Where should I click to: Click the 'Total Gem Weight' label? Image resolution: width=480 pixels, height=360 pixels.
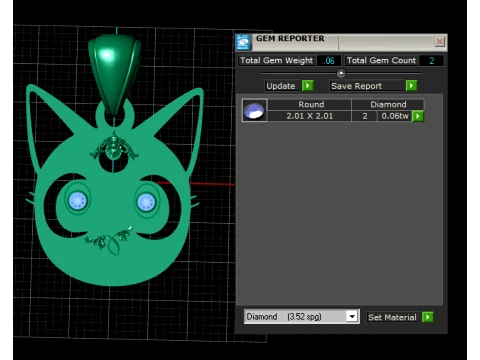[x=276, y=60]
